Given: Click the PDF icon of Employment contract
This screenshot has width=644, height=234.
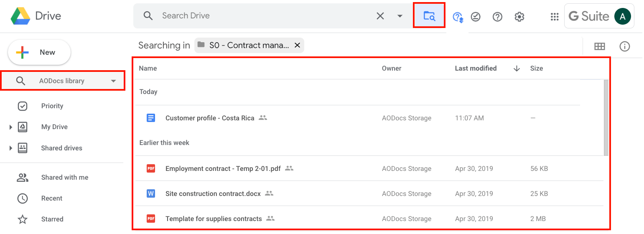Looking at the screenshot, I should (151, 169).
